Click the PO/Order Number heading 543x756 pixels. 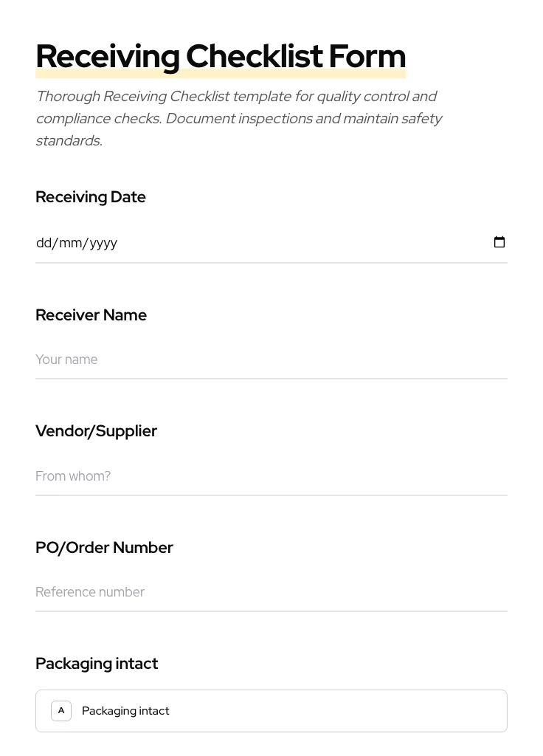(104, 547)
